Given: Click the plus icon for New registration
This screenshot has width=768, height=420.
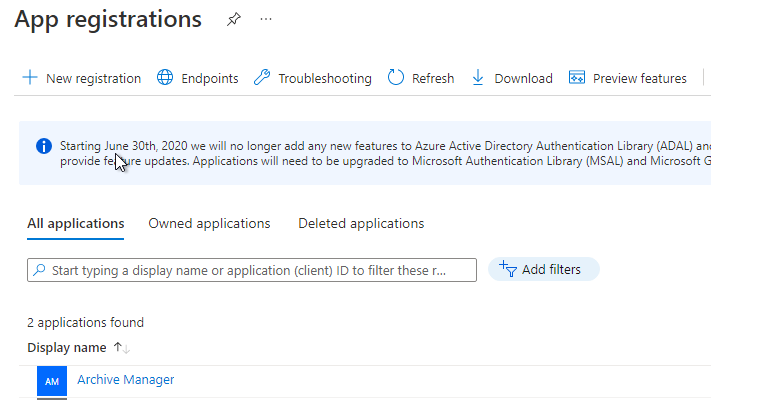Looking at the screenshot, I should (30, 77).
